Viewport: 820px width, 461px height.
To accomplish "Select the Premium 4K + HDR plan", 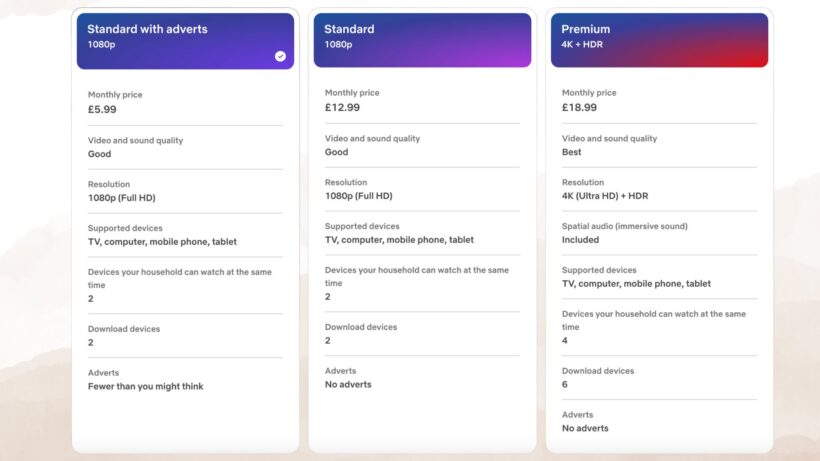I will (x=659, y=40).
